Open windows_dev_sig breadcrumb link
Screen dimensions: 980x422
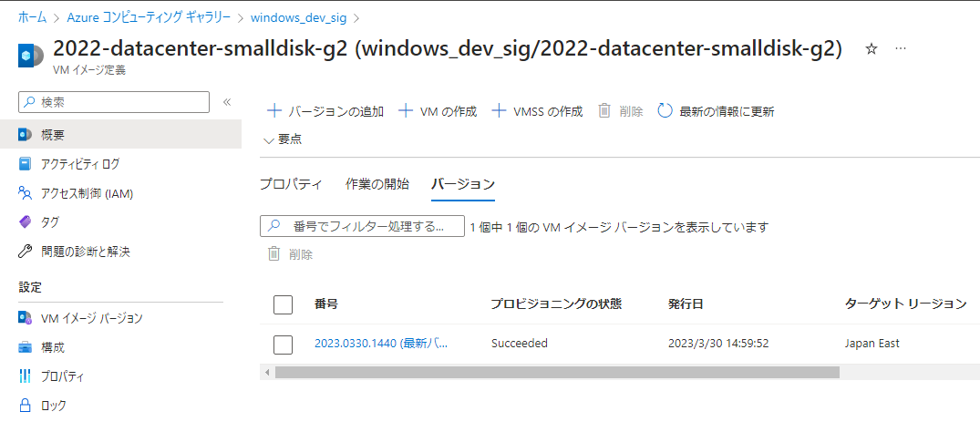pos(298,17)
